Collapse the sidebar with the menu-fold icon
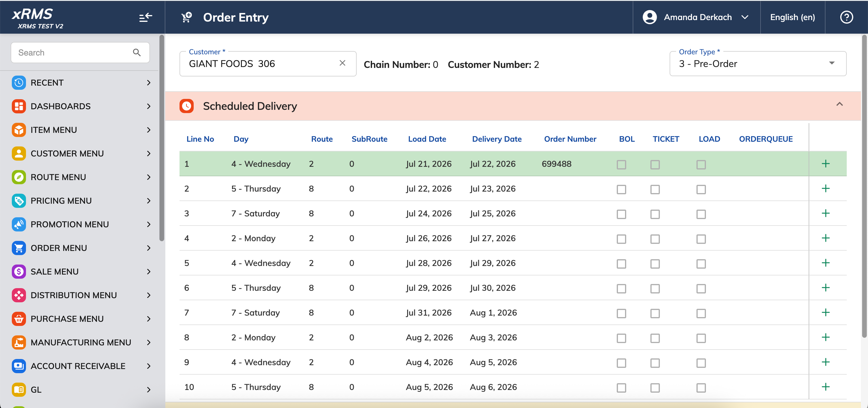This screenshot has height=408, width=868. 146,17
